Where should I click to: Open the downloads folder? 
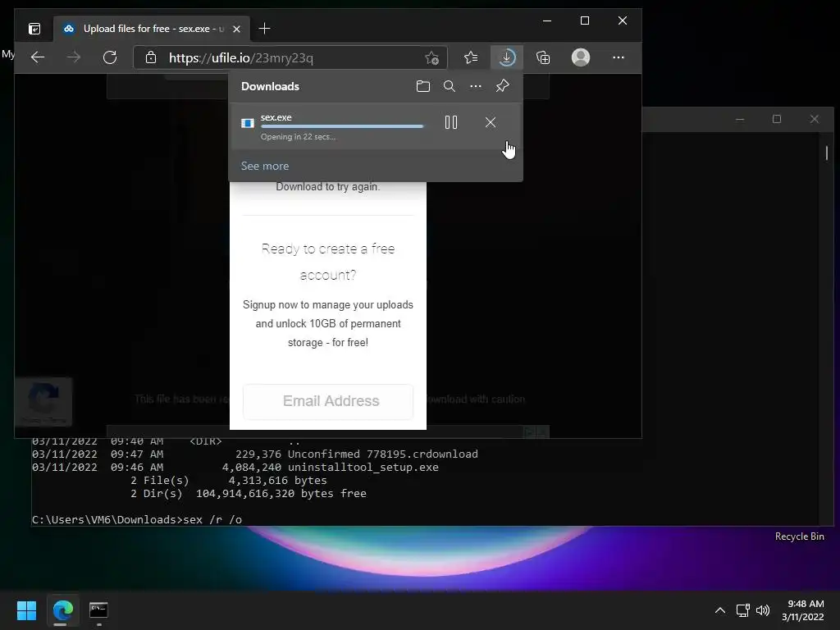pyautogui.click(x=423, y=86)
